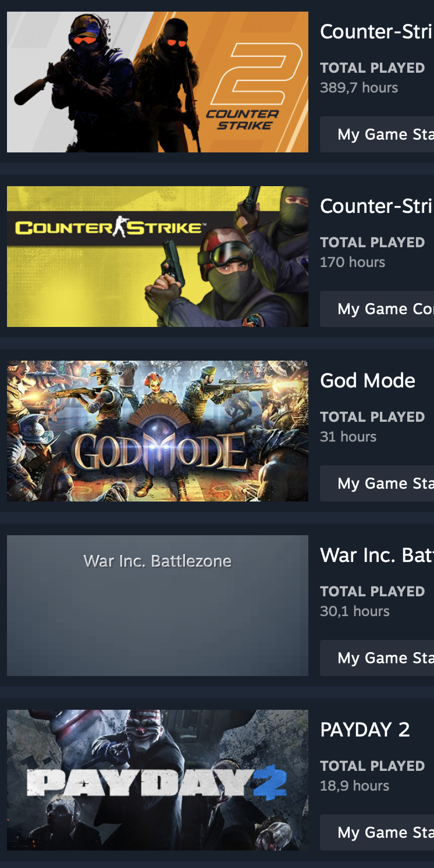This screenshot has height=868, width=434.
Task: Open the Counter-Strike 2 banner image
Action: coord(158,82)
